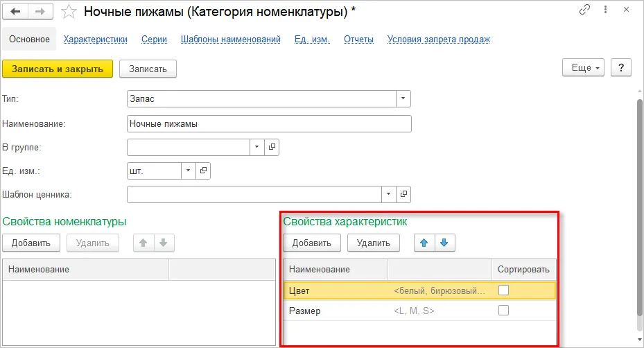Expand the Ед. изм. dropdown
The image size is (644, 348).
click(188, 171)
